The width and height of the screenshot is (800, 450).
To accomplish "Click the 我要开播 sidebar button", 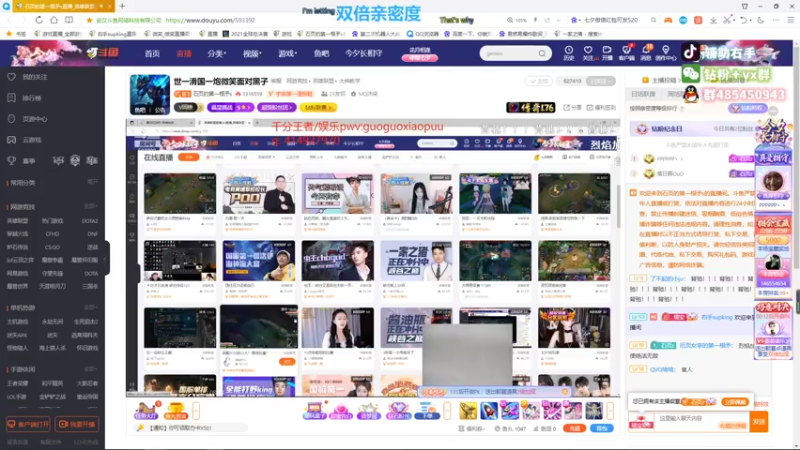I will pos(77,424).
